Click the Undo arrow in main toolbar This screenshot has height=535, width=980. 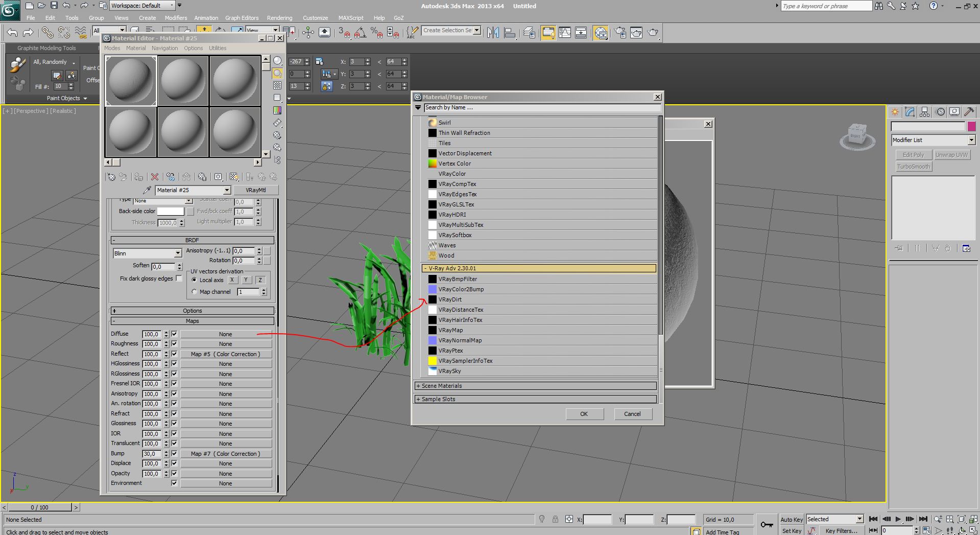(12, 33)
